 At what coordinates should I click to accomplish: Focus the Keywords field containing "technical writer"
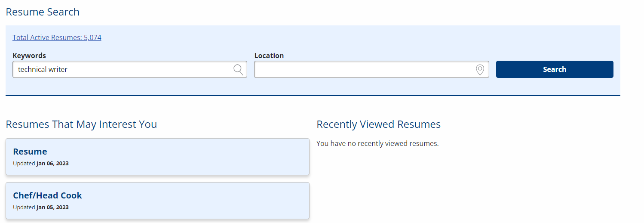coord(130,69)
